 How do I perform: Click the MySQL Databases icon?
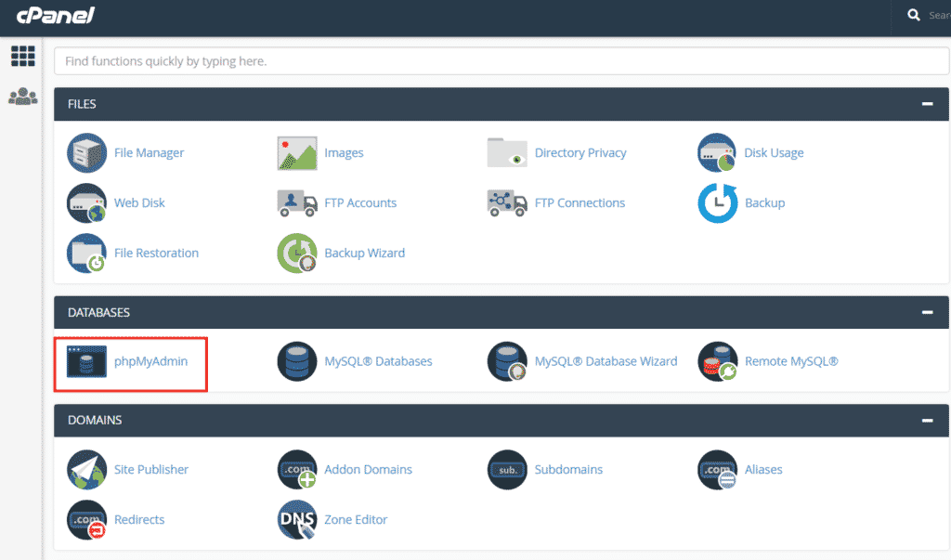tap(297, 361)
